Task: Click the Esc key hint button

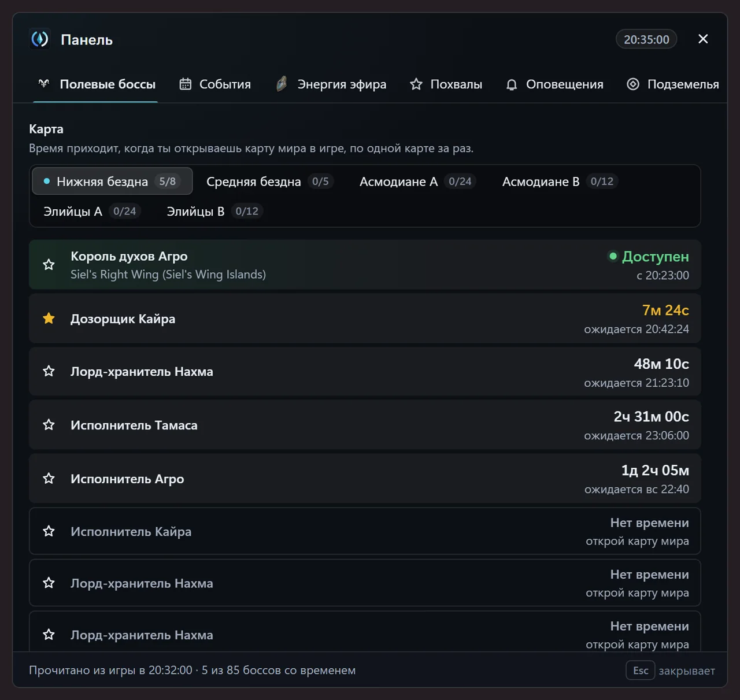Action: point(641,670)
